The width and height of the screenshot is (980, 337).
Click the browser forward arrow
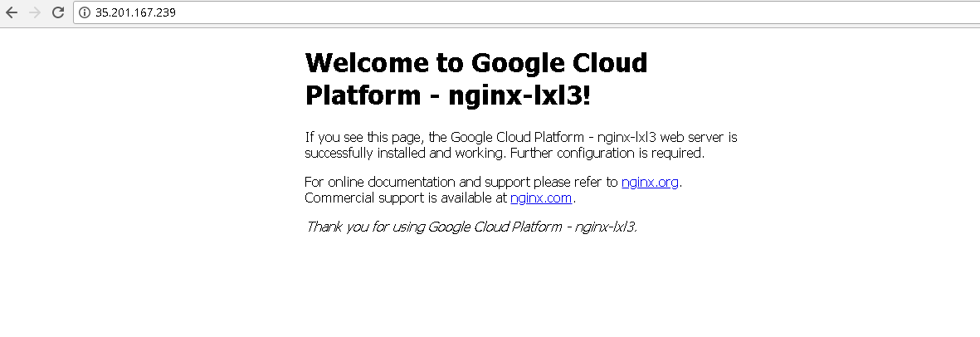tap(35, 12)
